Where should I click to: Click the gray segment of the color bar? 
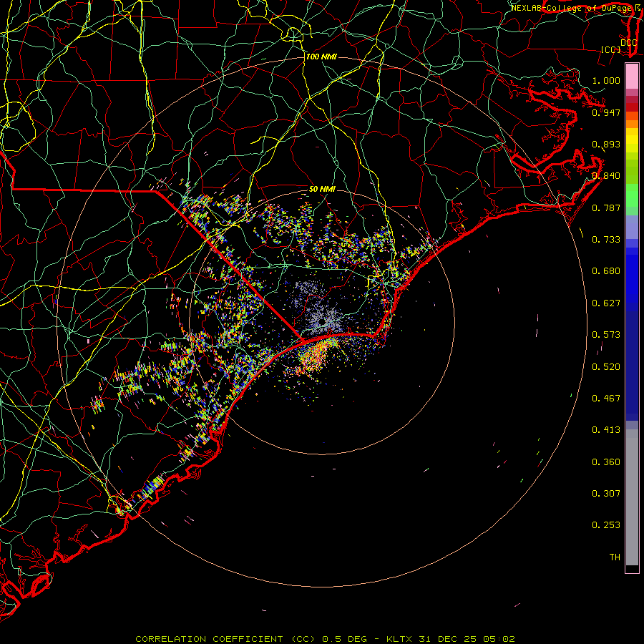coord(632,497)
